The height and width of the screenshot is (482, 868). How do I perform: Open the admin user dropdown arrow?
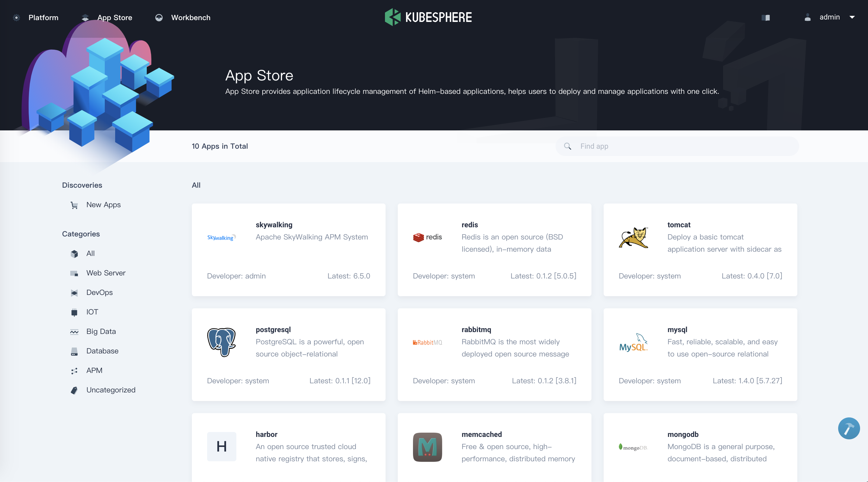coord(852,17)
